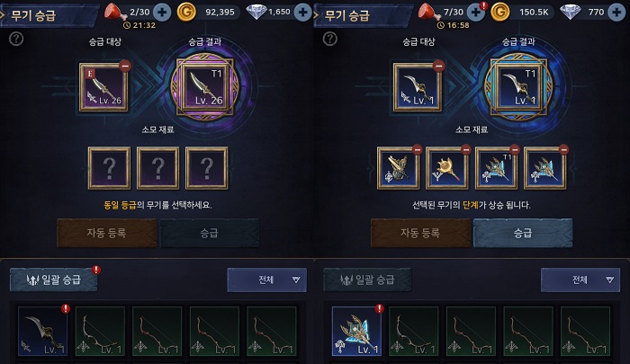630x364 pixels.
Task: Click 자동 등록 button in left panel
Action: pos(106,233)
